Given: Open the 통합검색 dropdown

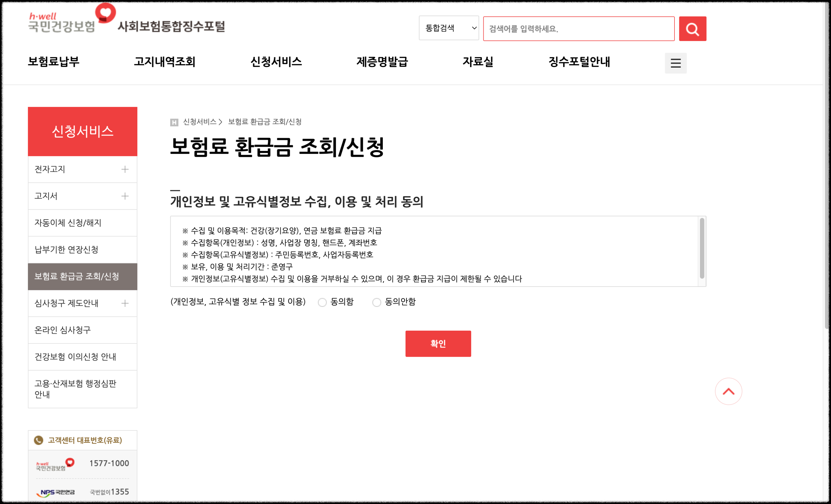Looking at the screenshot, I should tap(448, 28).
